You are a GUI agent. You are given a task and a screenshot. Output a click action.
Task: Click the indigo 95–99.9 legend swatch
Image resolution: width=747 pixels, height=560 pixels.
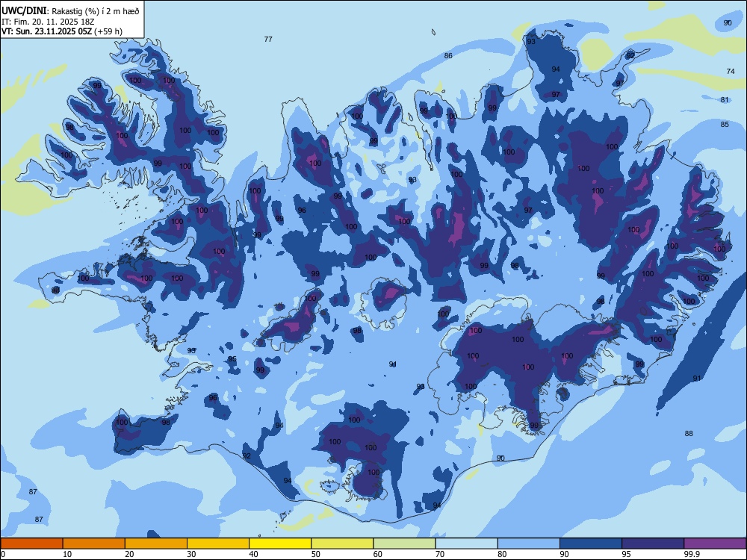tap(653, 544)
